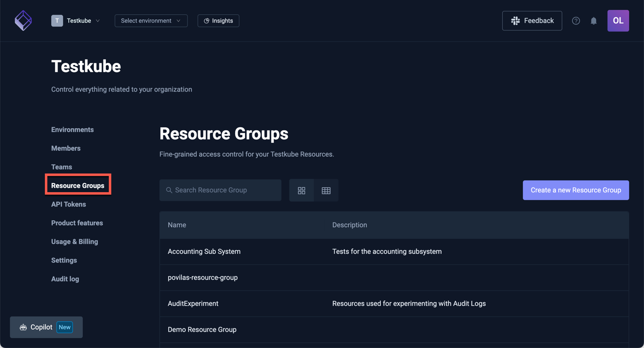Click the help question mark icon
Viewport: 644px width, 348px height.
pos(576,21)
